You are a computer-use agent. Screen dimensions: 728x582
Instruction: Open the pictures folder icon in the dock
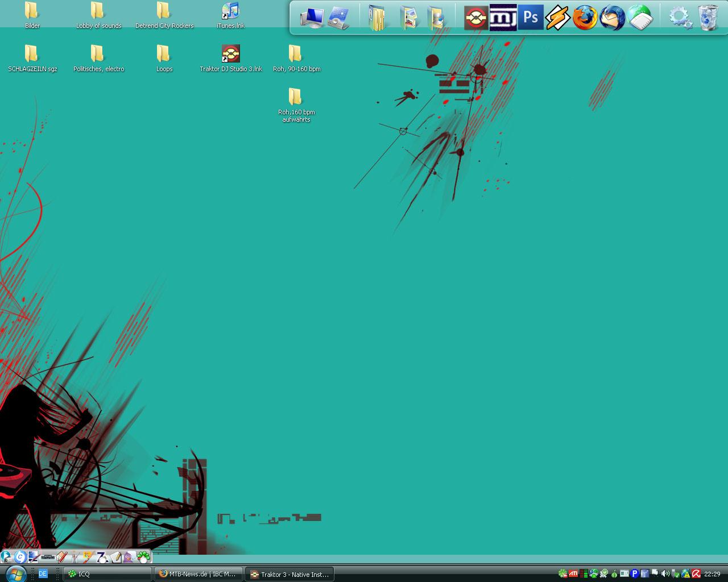click(408, 18)
